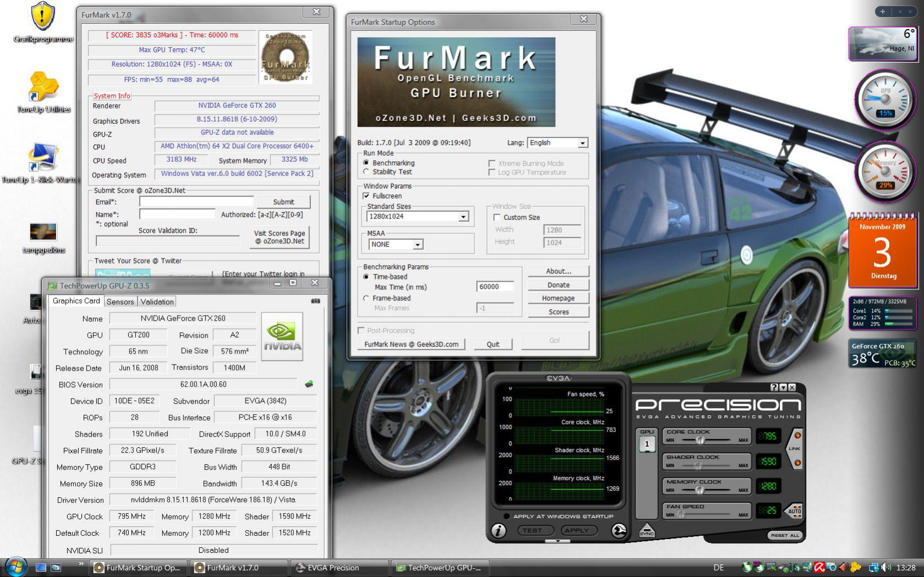Expand the quick launch overflow chevron
The width and height of the screenshot is (924, 577).
[81, 564]
